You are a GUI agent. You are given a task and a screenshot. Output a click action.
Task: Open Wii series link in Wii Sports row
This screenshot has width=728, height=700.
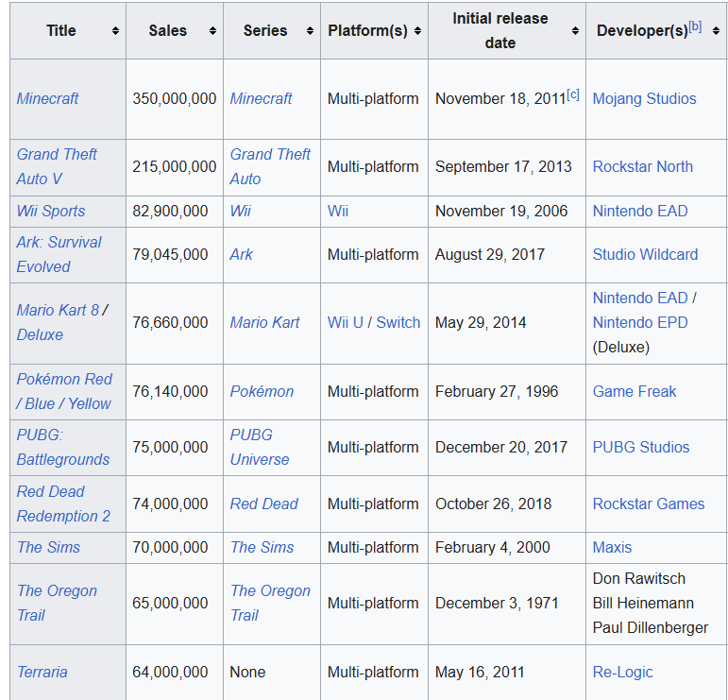click(241, 212)
